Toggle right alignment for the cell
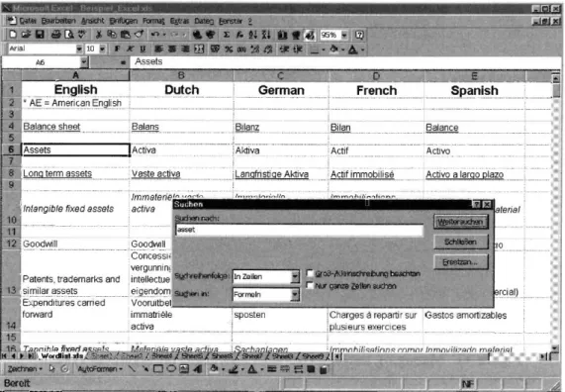 point(185,49)
